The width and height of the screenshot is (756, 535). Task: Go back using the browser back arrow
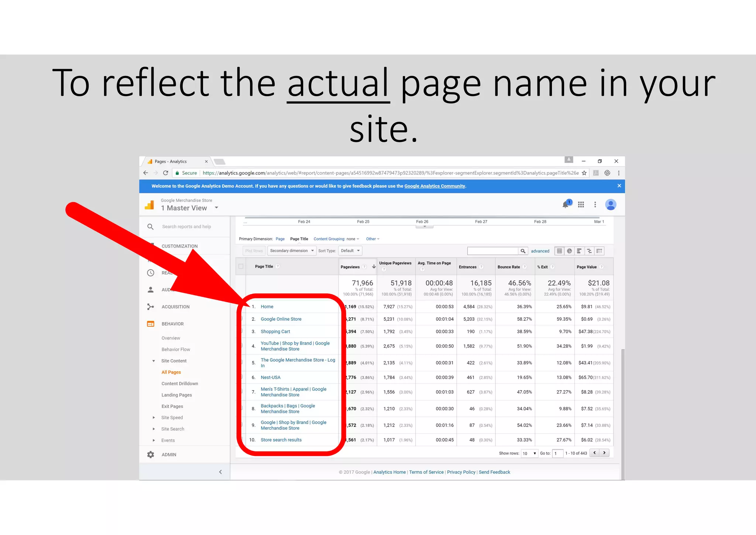145,173
